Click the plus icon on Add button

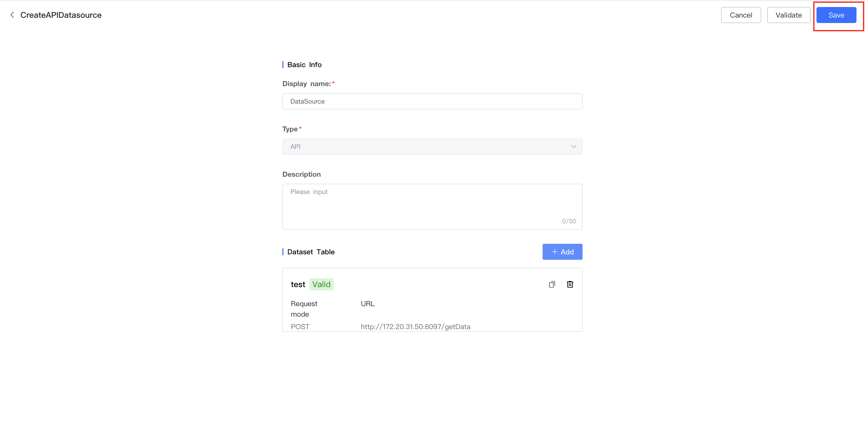pyautogui.click(x=554, y=252)
